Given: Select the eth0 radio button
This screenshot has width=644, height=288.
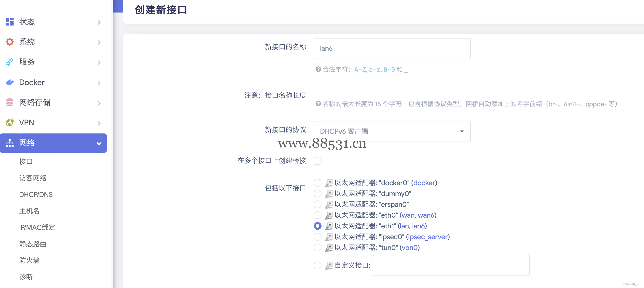Looking at the screenshot, I should (x=318, y=215).
